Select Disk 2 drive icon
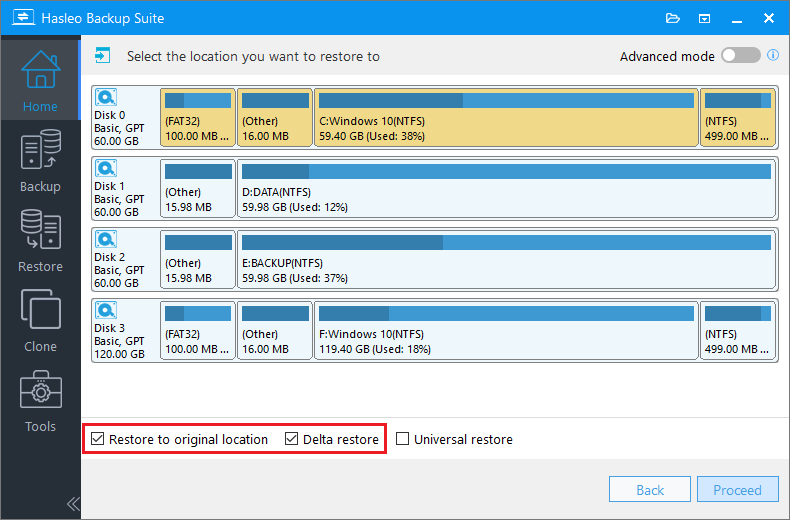790x520 pixels. [106, 239]
